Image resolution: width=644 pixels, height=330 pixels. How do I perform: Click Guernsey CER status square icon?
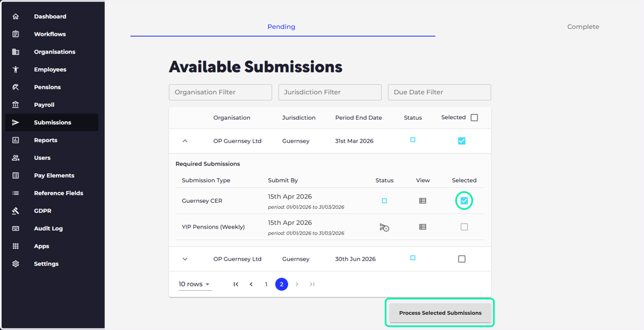(x=384, y=201)
